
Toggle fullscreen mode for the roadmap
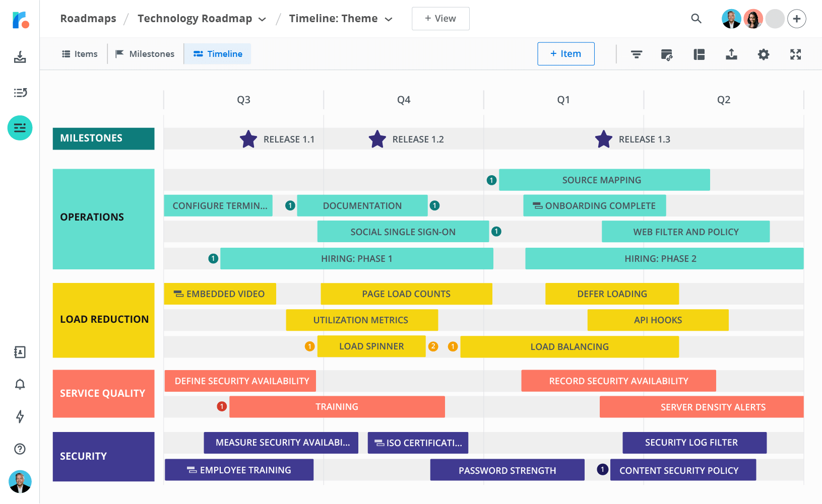point(795,54)
